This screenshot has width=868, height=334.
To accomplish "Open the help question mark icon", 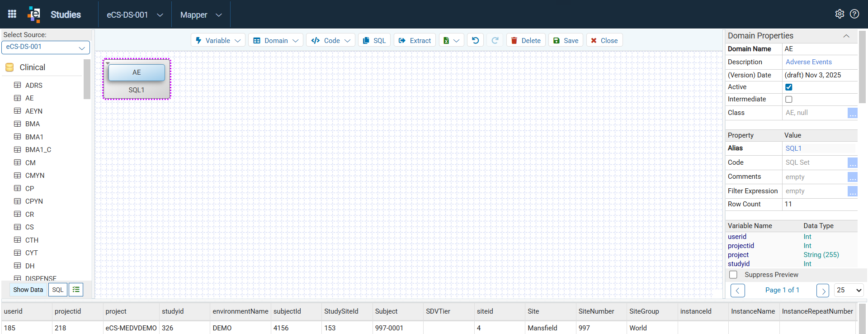I will [854, 14].
